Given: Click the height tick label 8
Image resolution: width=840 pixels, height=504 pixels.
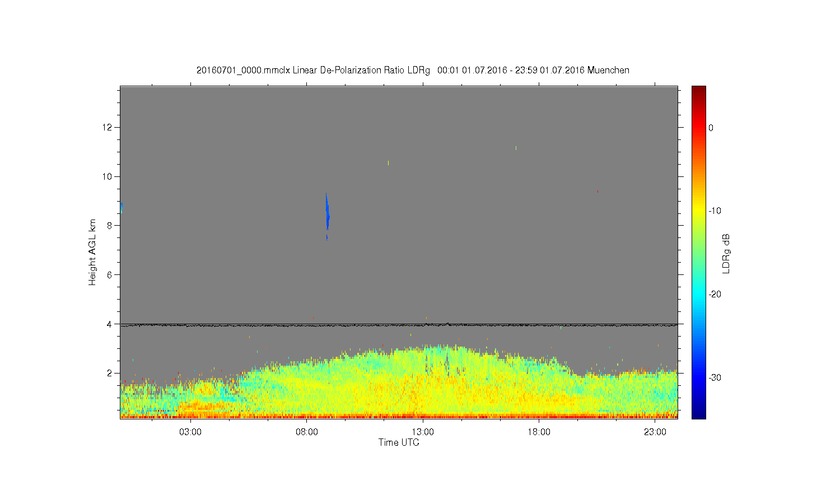Looking at the screenshot, I should pyautogui.click(x=110, y=226).
